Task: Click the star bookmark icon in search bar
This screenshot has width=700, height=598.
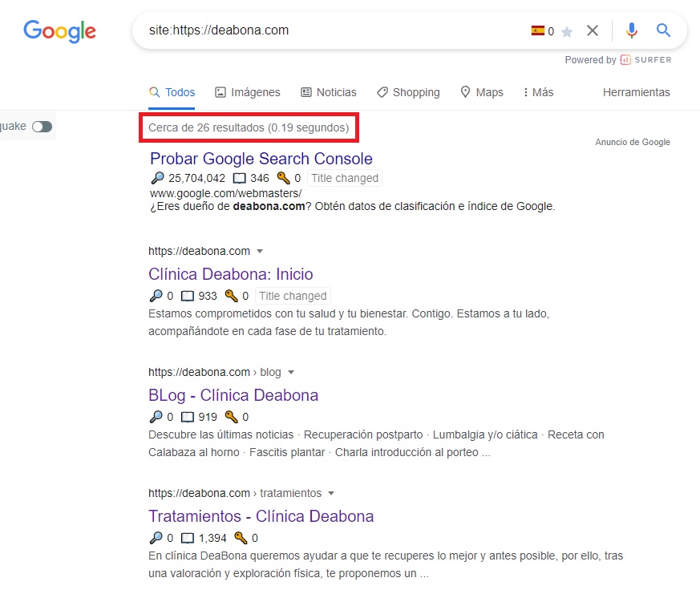Action: (567, 32)
